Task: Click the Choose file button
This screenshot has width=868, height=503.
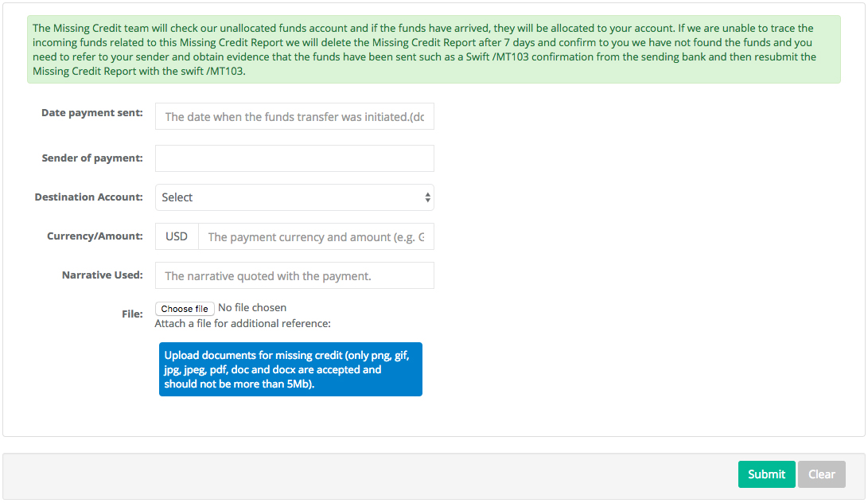Action: [x=185, y=309]
